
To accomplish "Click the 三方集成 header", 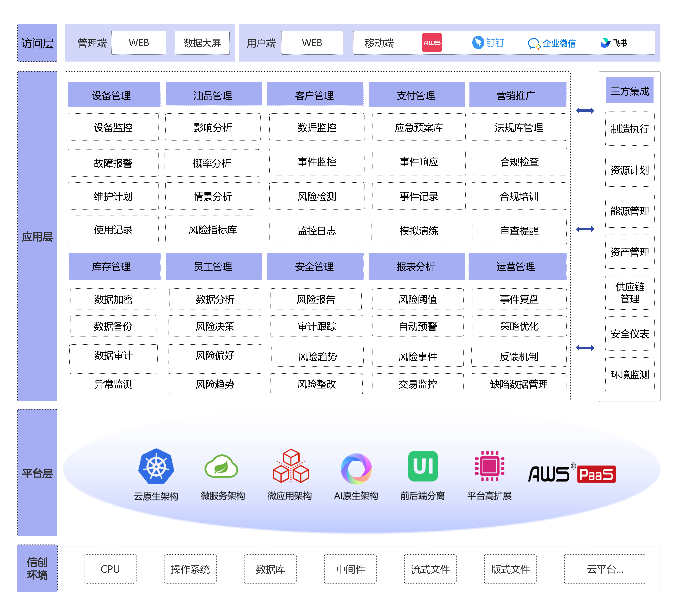I will click(x=630, y=90).
